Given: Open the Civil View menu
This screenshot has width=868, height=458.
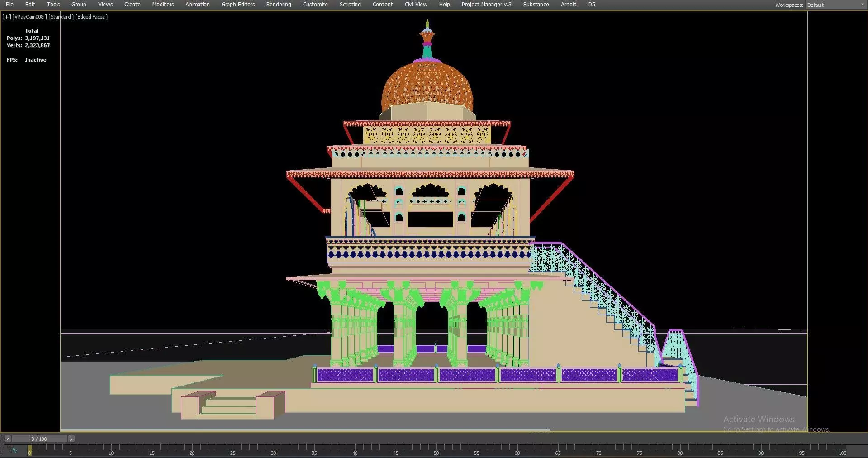Looking at the screenshot, I should coord(416,5).
